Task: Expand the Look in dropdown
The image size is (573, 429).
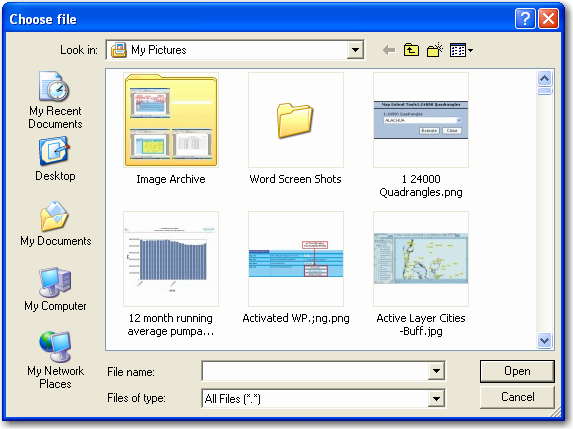Action: (x=355, y=50)
